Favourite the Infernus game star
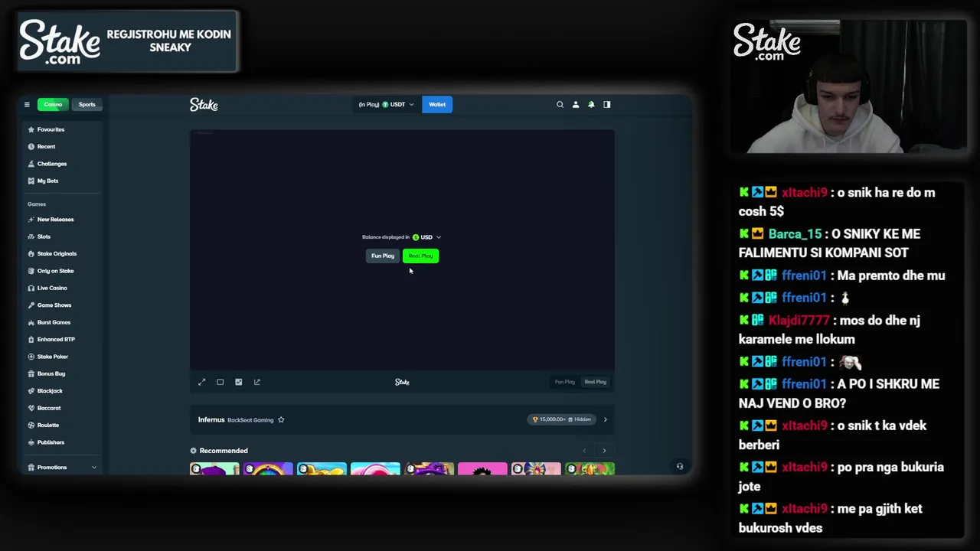The image size is (980, 551). 281,419
